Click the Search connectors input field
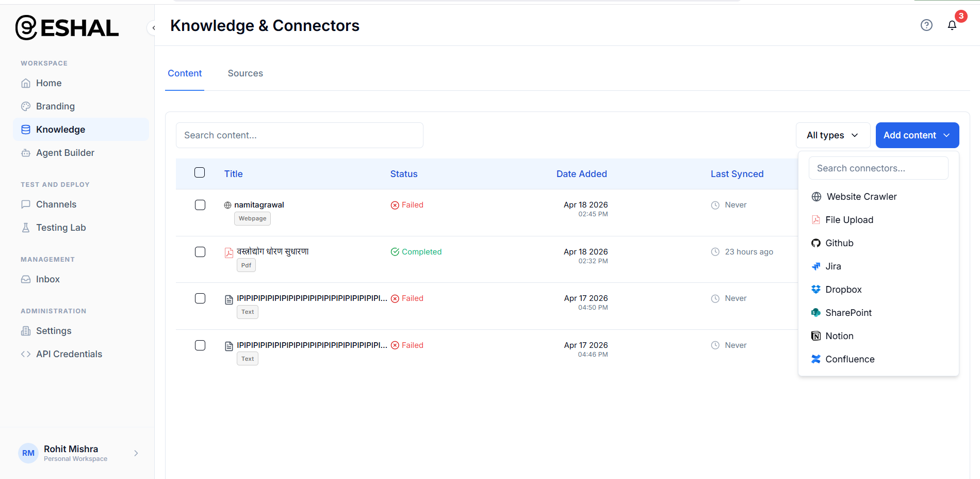The width and height of the screenshot is (980, 479). [x=878, y=168]
